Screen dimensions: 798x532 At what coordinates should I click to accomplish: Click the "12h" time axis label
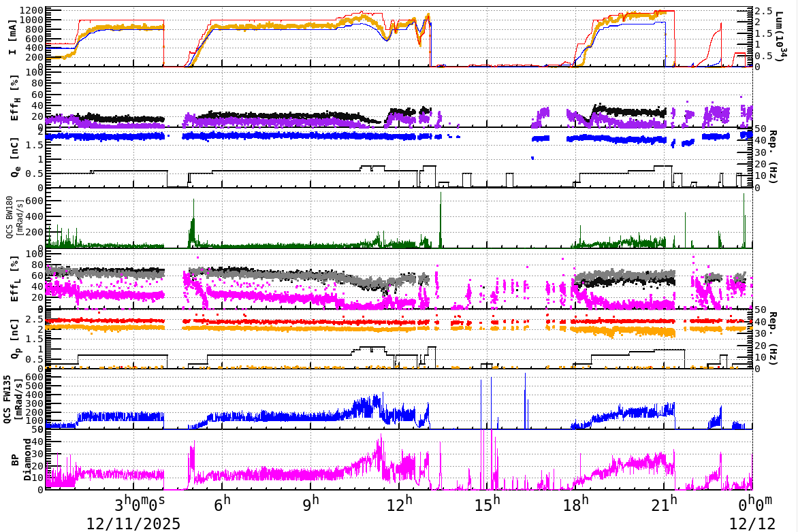[400, 504]
